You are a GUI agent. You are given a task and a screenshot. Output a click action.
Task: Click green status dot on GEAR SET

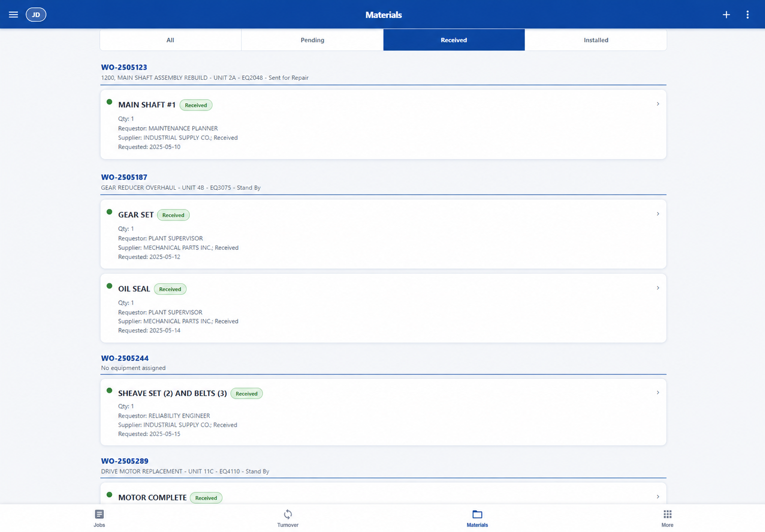click(x=109, y=212)
